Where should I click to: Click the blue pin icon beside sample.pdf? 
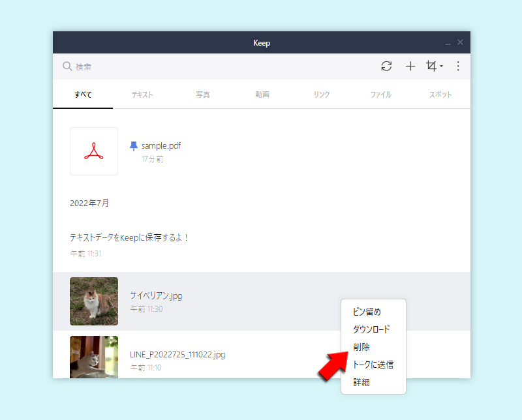click(x=134, y=145)
